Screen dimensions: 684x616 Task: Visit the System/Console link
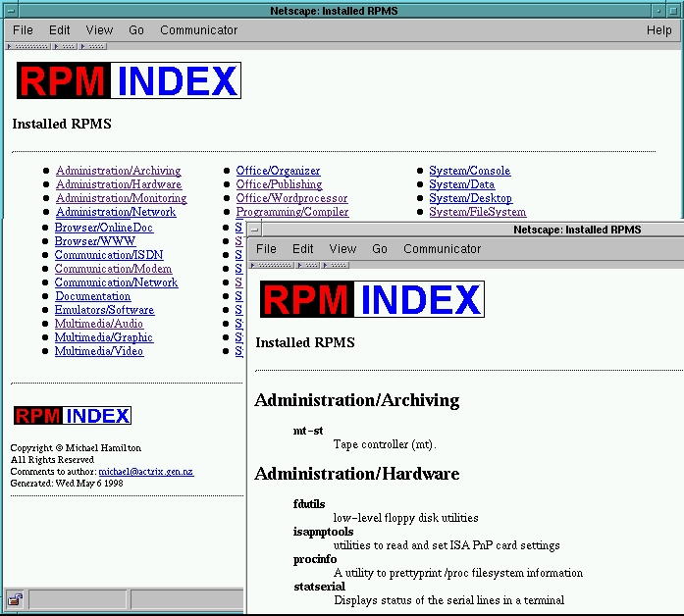click(469, 171)
